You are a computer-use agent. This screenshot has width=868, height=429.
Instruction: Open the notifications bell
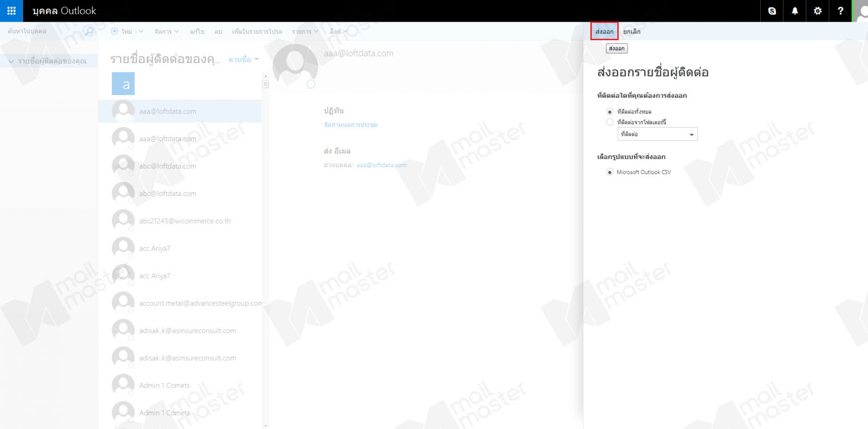pyautogui.click(x=795, y=11)
